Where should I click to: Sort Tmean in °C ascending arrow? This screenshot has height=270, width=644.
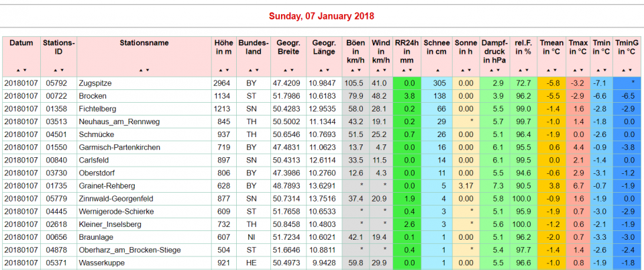tap(549, 70)
